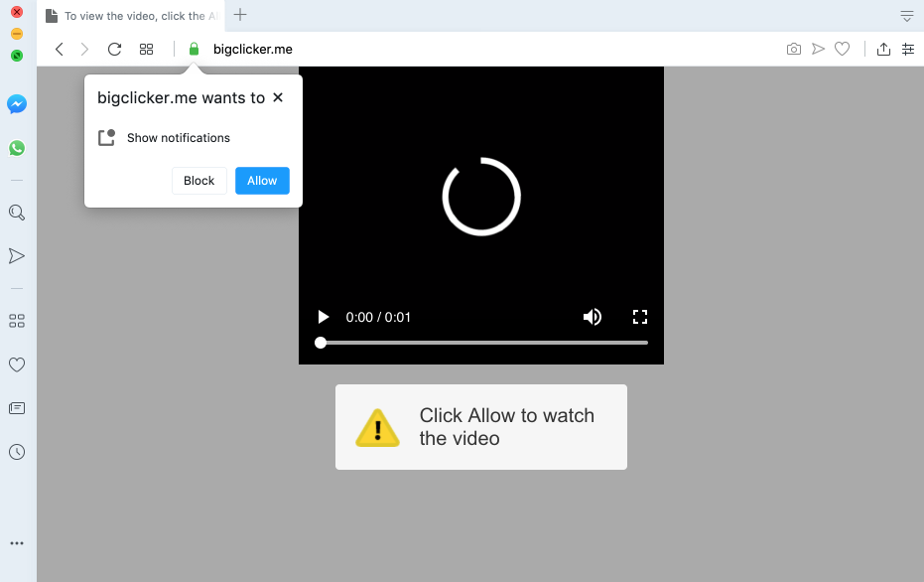Open Facebook Messenger from the sidebar
Screen dimensions: 924x582
(16, 103)
